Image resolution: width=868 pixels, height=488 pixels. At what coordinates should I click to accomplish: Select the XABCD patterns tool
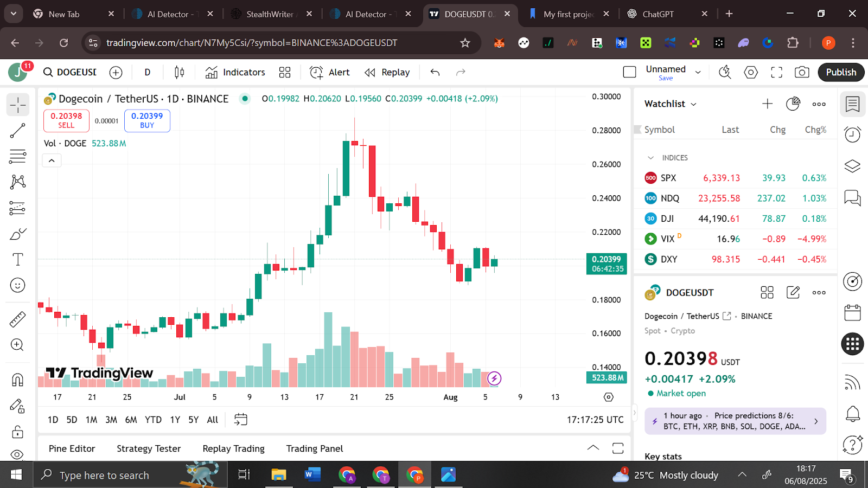(x=18, y=182)
